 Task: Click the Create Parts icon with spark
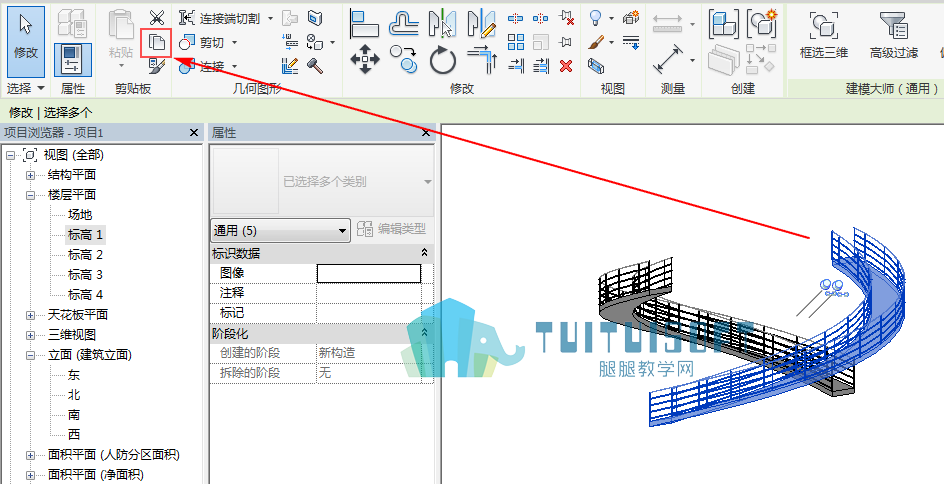(x=762, y=23)
